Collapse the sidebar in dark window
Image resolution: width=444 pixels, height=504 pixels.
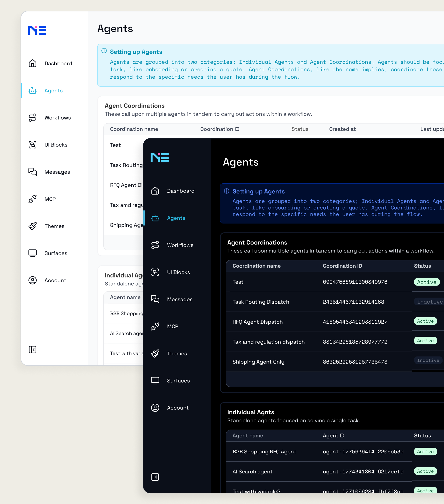click(155, 477)
